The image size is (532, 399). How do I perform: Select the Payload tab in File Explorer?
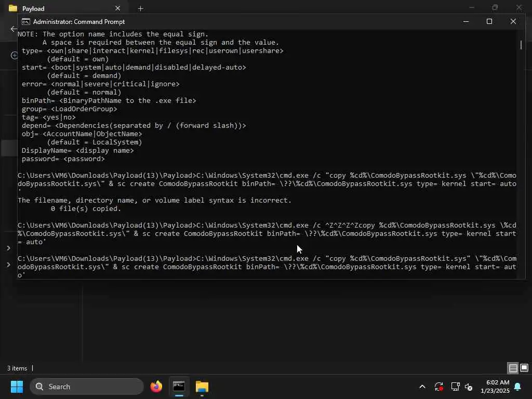pyautogui.click(x=64, y=8)
